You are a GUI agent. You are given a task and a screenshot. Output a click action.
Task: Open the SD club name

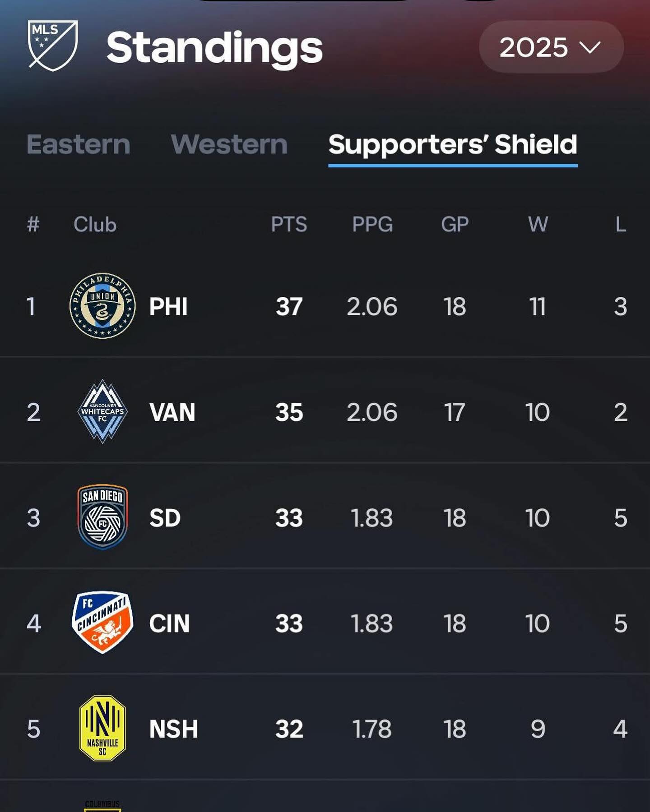[165, 518]
